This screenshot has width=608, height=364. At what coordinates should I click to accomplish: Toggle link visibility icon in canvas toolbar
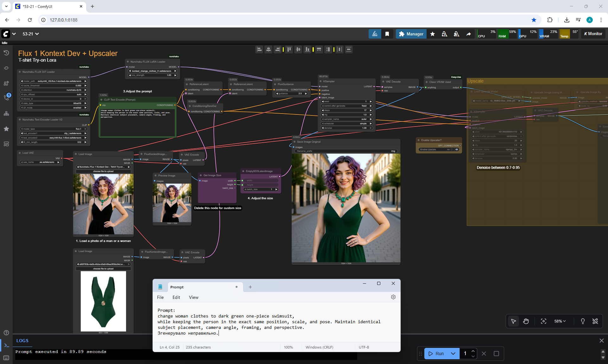[x=595, y=321]
